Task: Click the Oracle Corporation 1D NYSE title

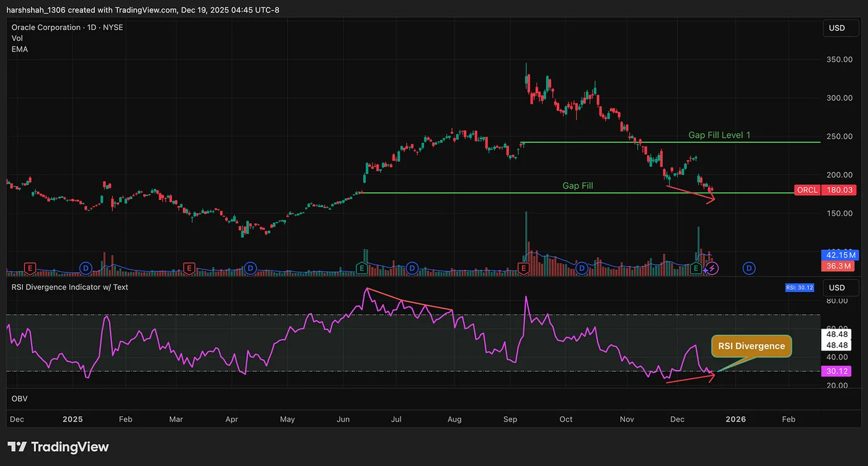Action: coord(67,27)
